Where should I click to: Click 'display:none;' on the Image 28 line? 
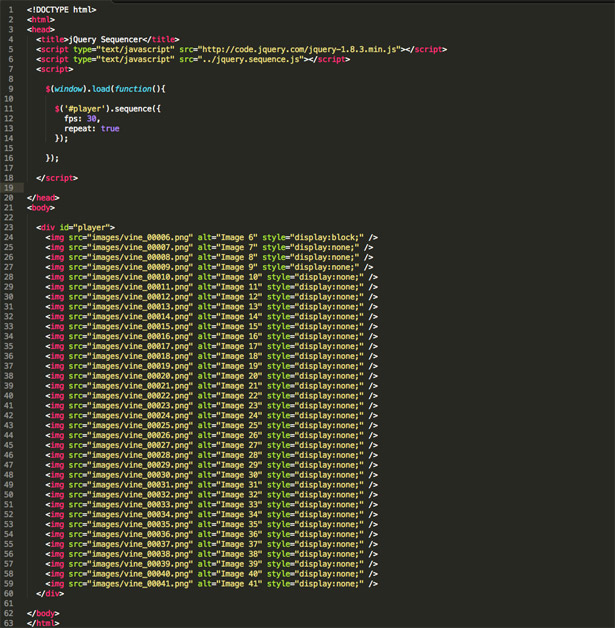(330, 455)
